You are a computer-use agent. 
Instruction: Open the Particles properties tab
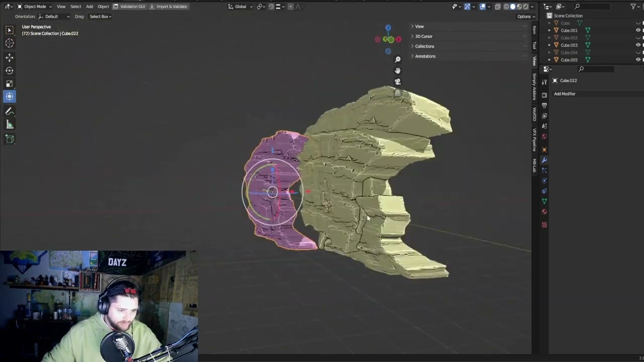coord(544,170)
